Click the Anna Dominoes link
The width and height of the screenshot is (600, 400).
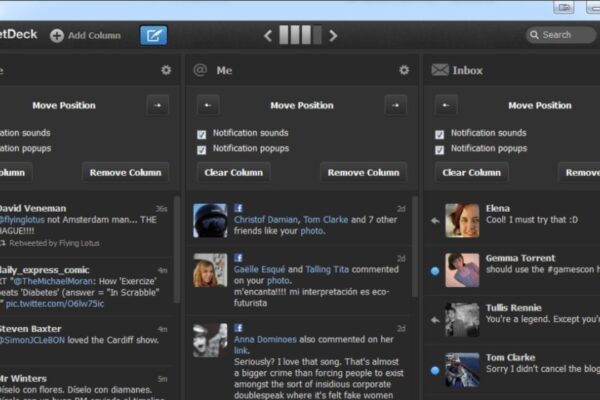[x=265, y=340]
